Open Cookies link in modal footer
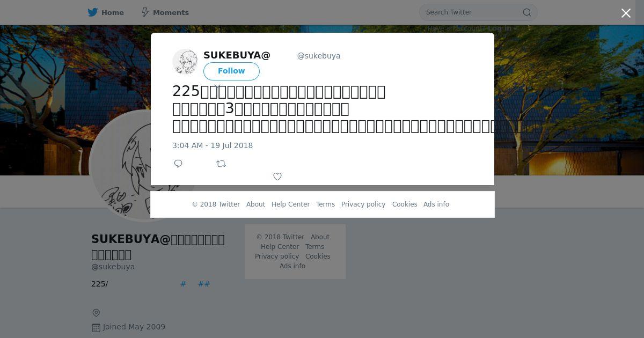The image size is (644, 338). tap(405, 204)
